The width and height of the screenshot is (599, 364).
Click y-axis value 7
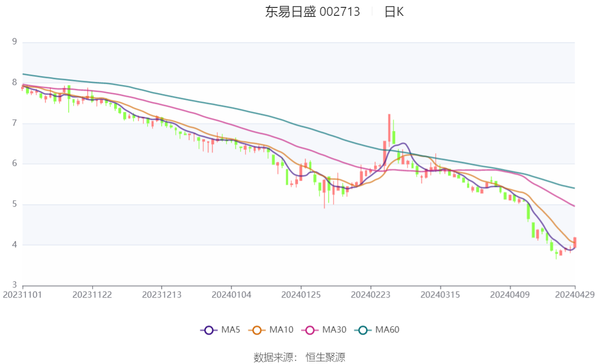coord(14,123)
